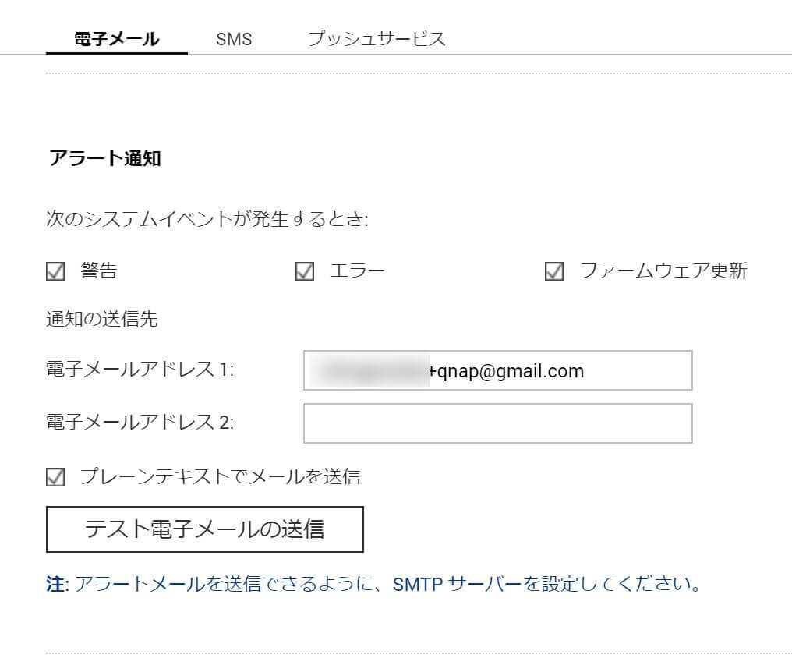Toggle プレーンテキストでメールを送信 checkbox
This screenshot has width=792, height=672.
pyautogui.click(x=55, y=476)
